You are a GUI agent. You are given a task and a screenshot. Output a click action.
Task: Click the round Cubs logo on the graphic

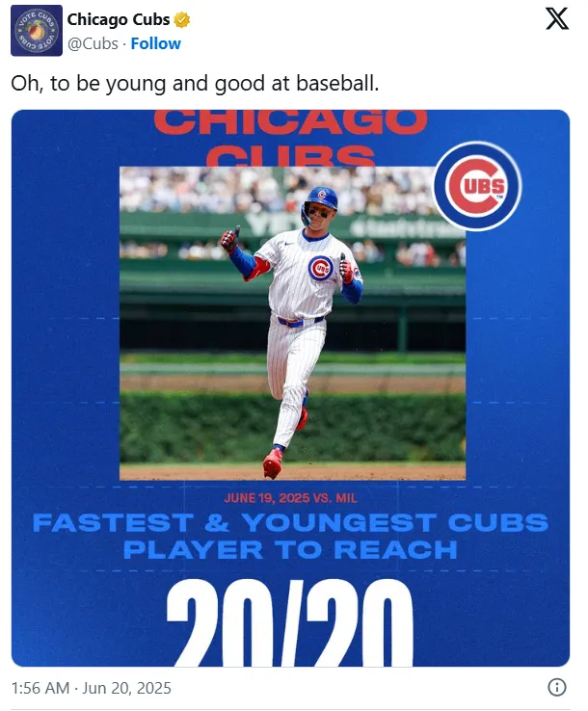click(x=477, y=186)
